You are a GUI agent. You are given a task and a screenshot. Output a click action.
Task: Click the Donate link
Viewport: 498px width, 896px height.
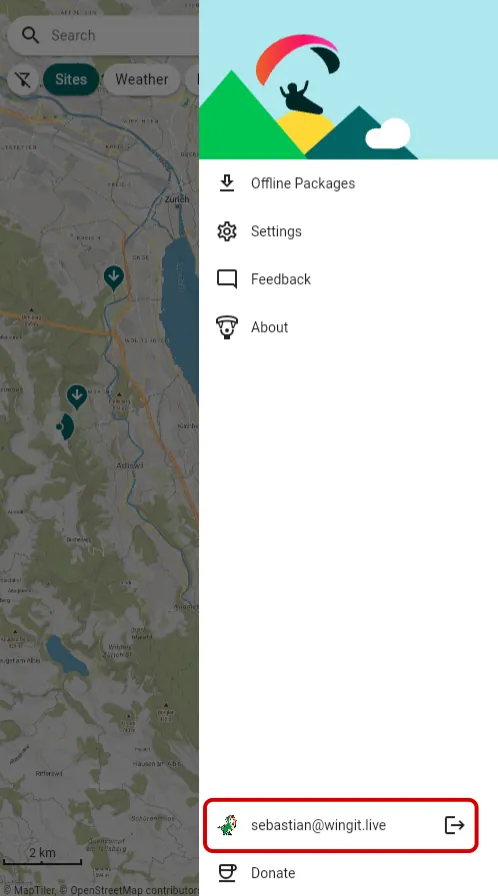(273, 873)
